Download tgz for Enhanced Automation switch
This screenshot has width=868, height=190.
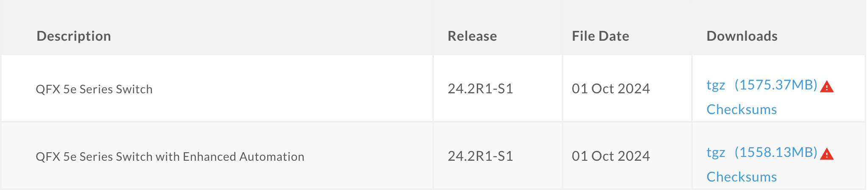coord(716,152)
